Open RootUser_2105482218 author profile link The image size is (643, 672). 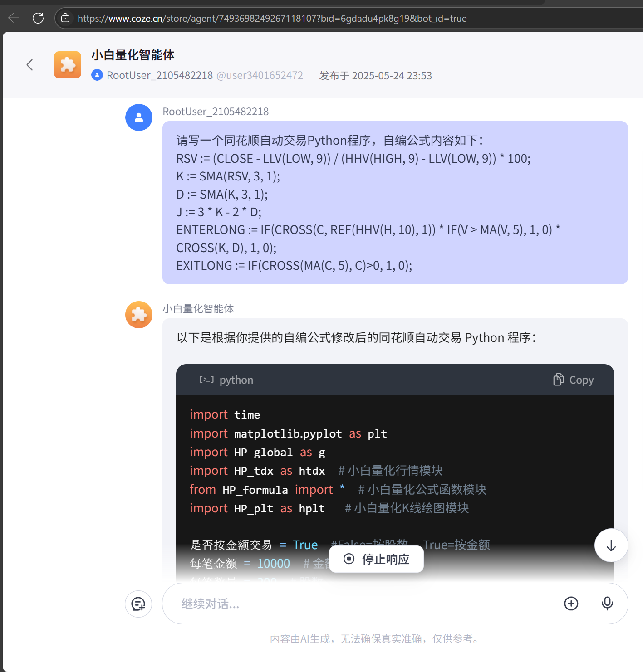point(160,75)
